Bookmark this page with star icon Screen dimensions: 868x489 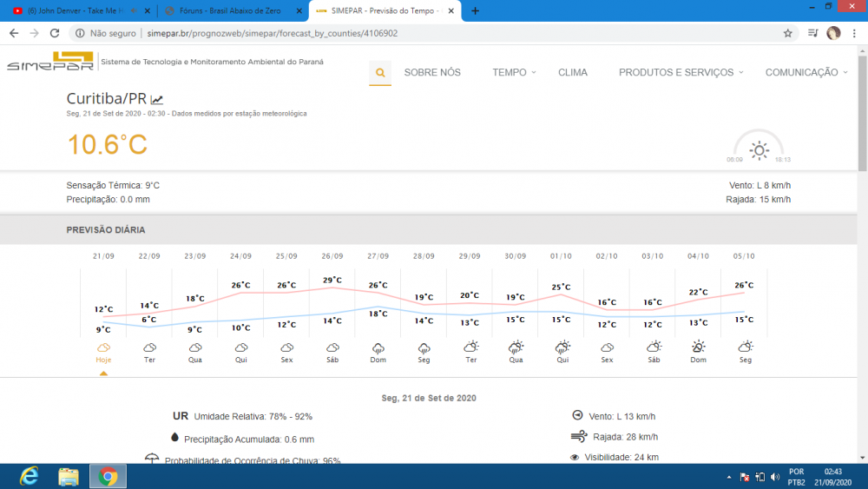tap(788, 33)
